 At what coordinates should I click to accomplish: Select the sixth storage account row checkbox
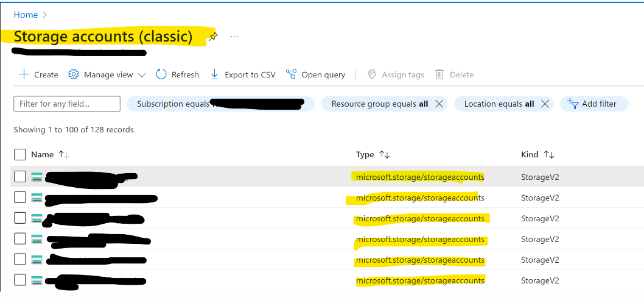[x=20, y=280]
